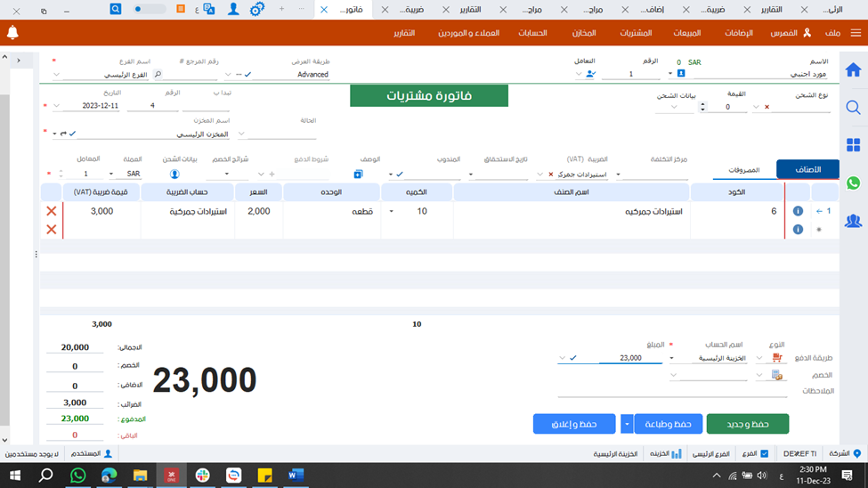
Task: Open shipping data person icon
Action: click(x=174, y=174)
